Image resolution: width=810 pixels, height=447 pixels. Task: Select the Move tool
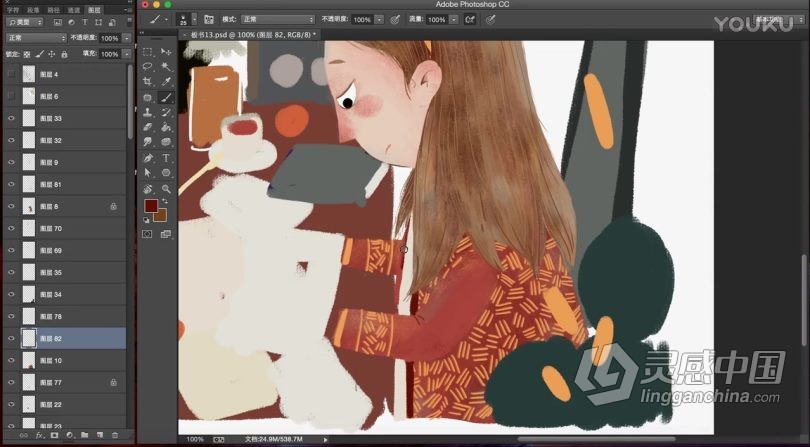click(x=166, y=52)
